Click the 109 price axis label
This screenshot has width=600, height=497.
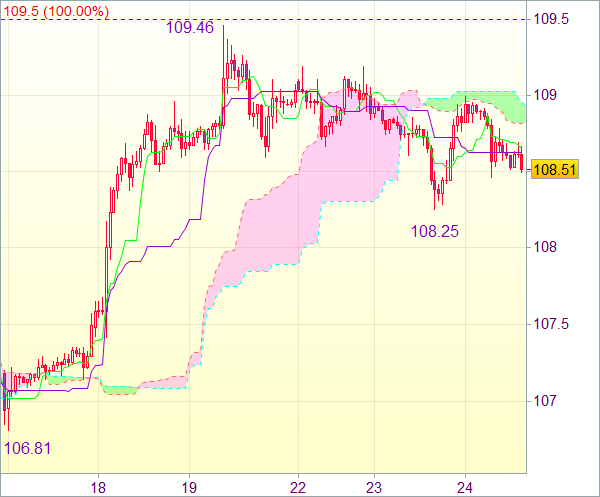(x=545, y=95)
